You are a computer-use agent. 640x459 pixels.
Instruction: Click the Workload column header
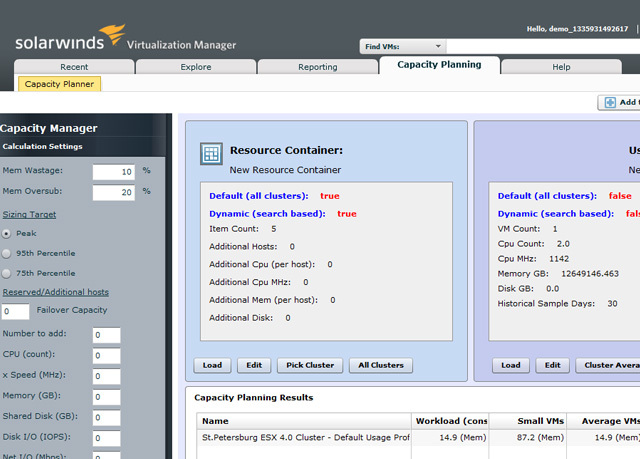(450, 421)
